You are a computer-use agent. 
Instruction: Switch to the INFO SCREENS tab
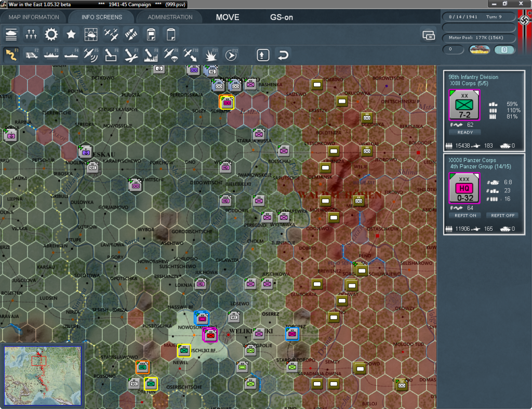(101, 17)
